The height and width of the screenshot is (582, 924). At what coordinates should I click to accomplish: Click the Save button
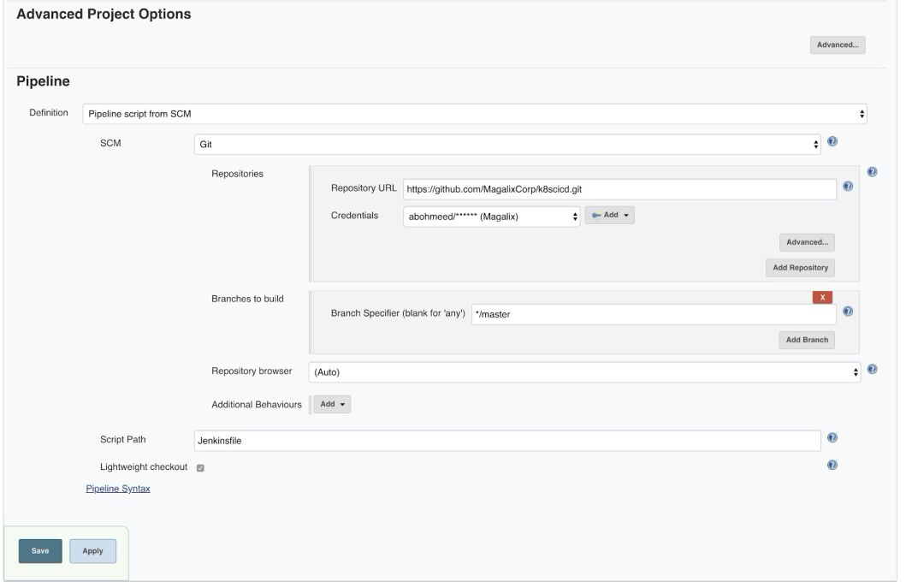tap(39, 551)
